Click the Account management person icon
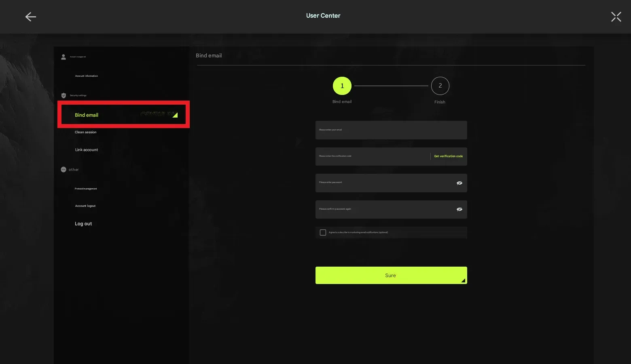 coord(64,57)
